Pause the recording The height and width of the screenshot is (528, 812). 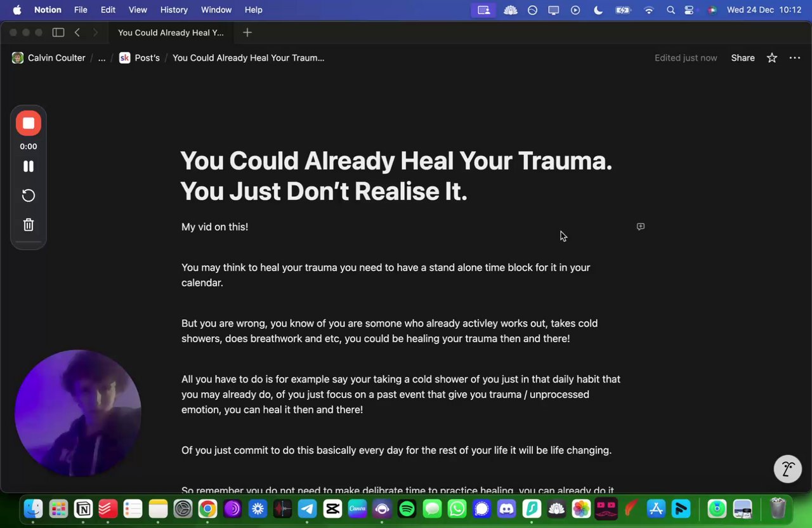click(x=29, y=166)
